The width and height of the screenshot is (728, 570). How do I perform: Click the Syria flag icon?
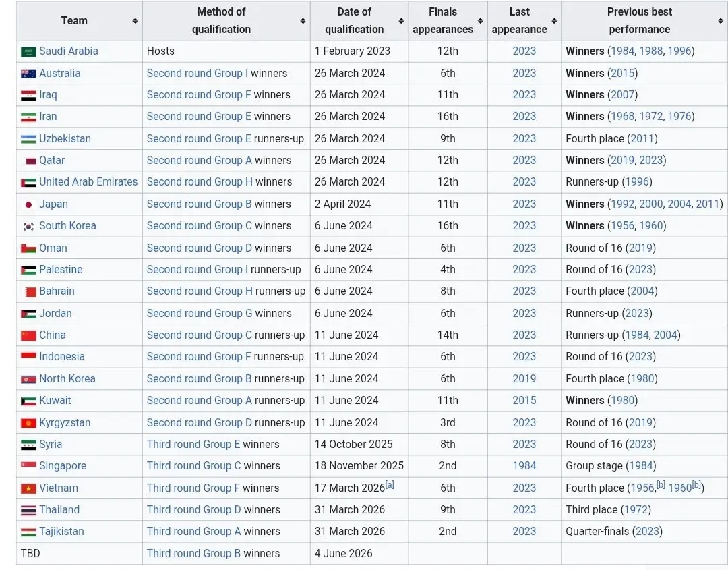[28, 445]
